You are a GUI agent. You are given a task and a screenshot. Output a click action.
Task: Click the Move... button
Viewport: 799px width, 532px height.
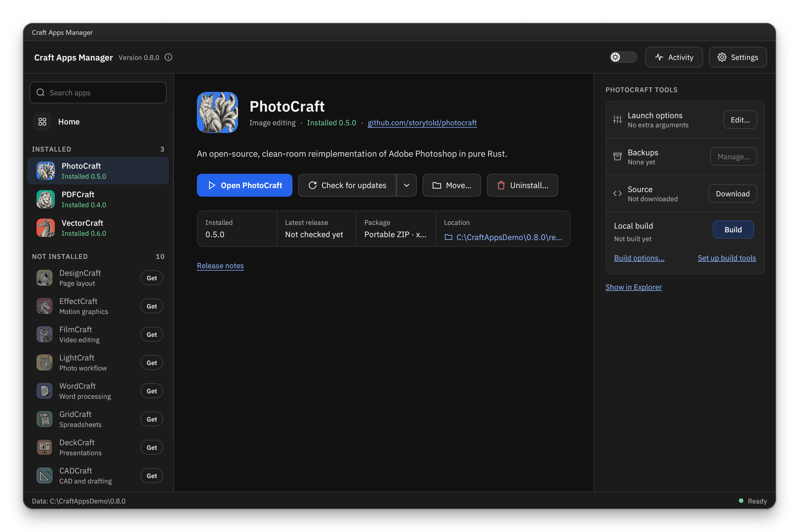pos(451,185)
